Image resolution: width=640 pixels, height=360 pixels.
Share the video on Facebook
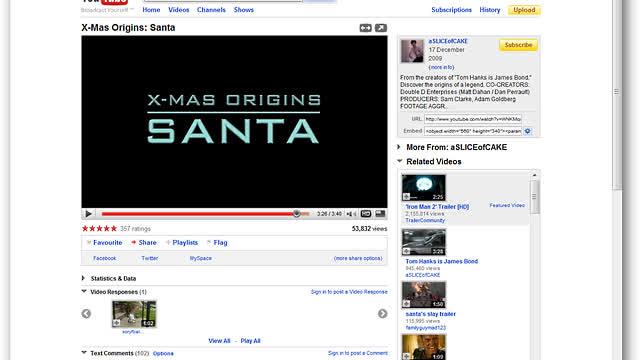tap(104, 258)
